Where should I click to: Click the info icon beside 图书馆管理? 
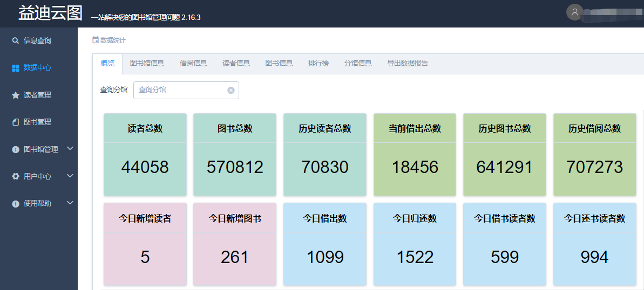pyautogui.click(x=16, y=149)
